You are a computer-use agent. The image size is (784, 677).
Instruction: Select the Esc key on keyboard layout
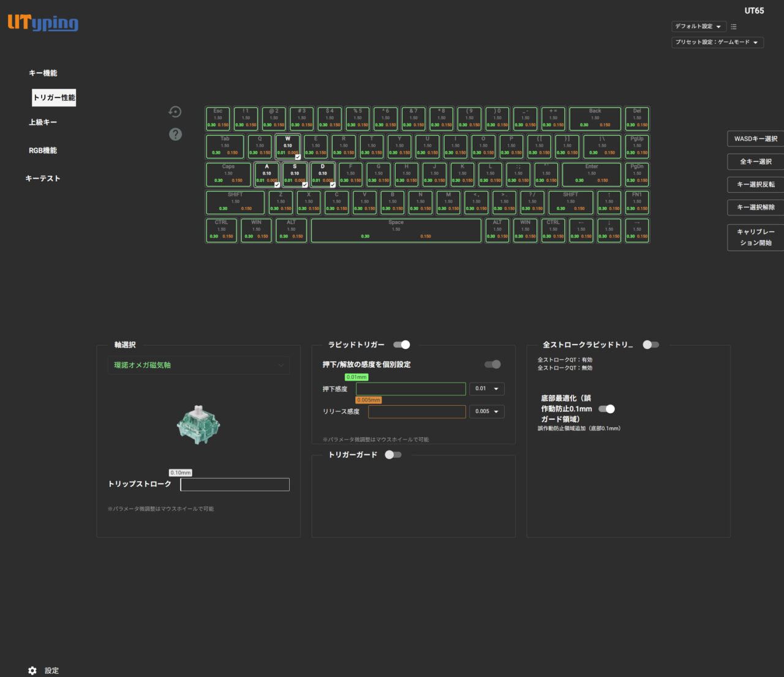pyautogui.click(x=218, y=119)
